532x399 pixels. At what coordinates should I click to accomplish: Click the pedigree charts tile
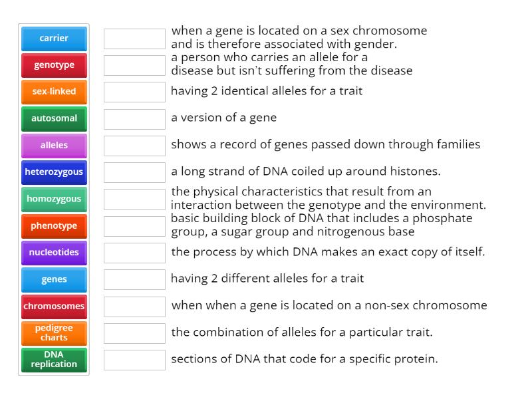53,332
